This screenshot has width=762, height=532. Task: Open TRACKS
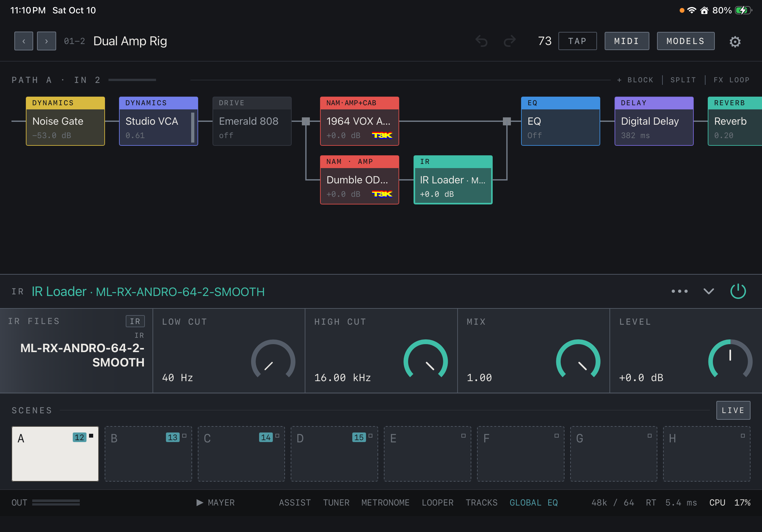pyautogui.click(x=482, y=503)
